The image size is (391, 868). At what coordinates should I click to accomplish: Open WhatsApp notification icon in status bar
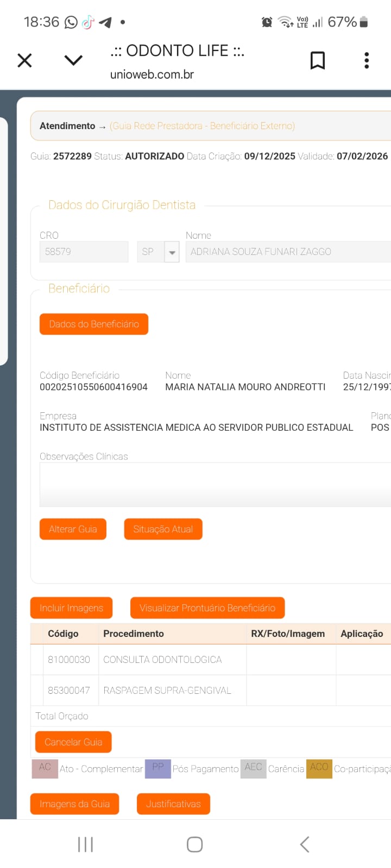pyautogui.click(x=71, y=22)
